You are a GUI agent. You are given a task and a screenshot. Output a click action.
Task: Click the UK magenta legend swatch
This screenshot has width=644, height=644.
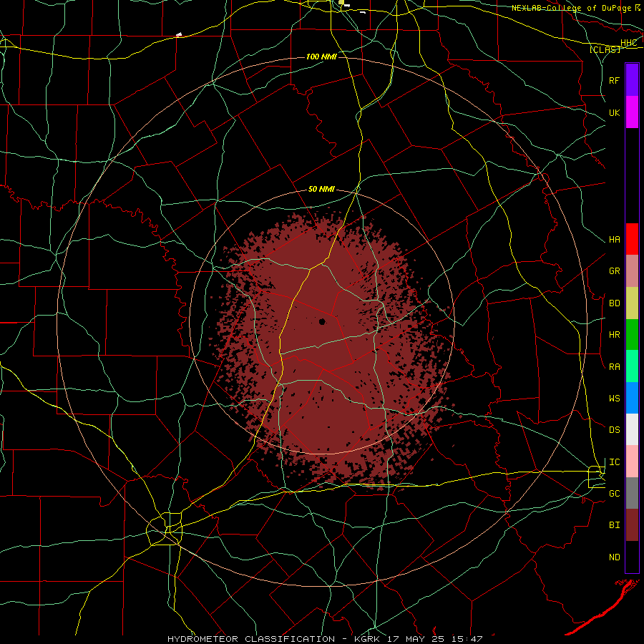pos(632,112)
